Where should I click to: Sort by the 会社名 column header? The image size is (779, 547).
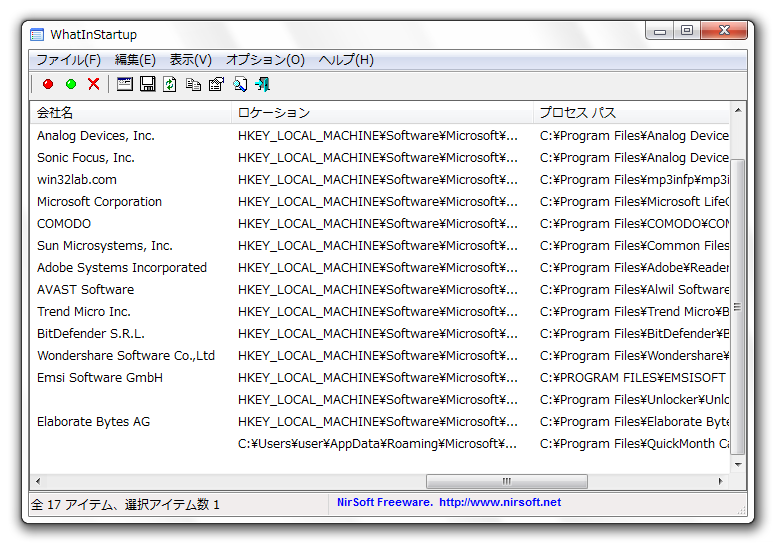131,113
